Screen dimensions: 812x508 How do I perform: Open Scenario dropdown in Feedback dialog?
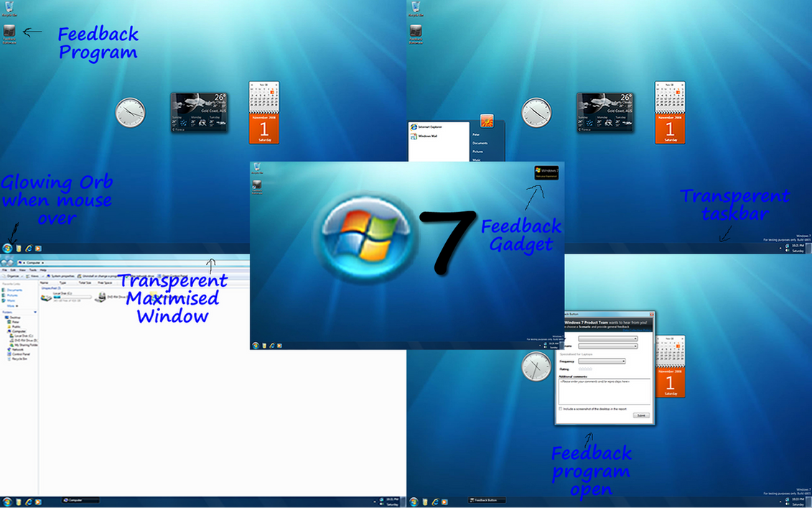pyautogui.click(x=608, y=346)
